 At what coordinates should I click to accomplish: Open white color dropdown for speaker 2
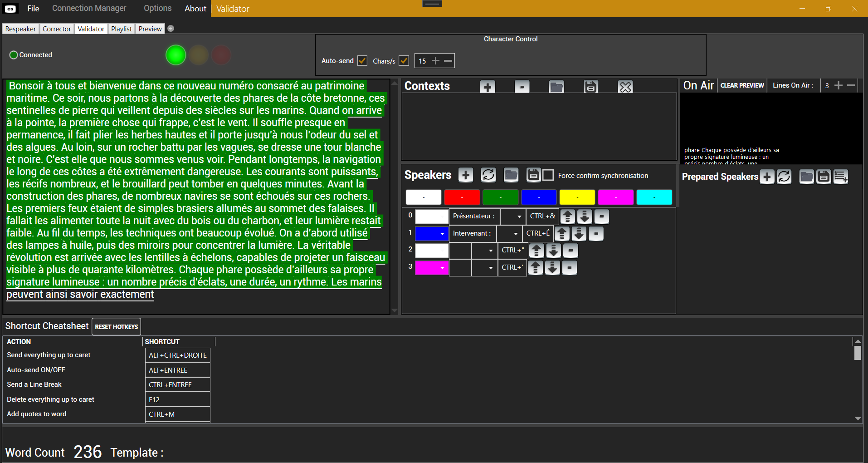[432, 251]
